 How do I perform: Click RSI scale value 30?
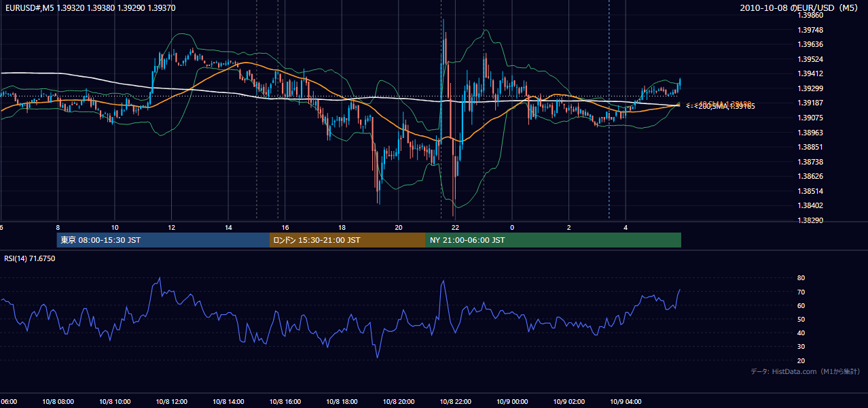coord(801,347)
